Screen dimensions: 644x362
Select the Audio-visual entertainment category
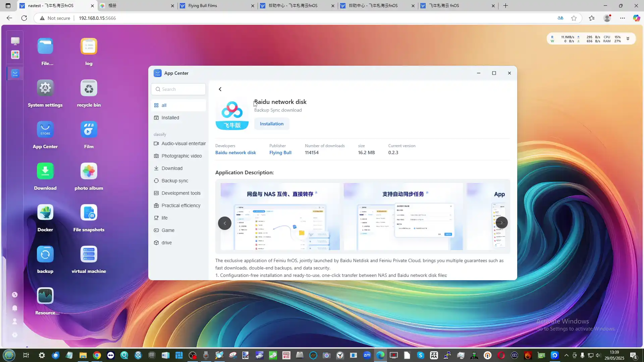[x=178, y=143]
